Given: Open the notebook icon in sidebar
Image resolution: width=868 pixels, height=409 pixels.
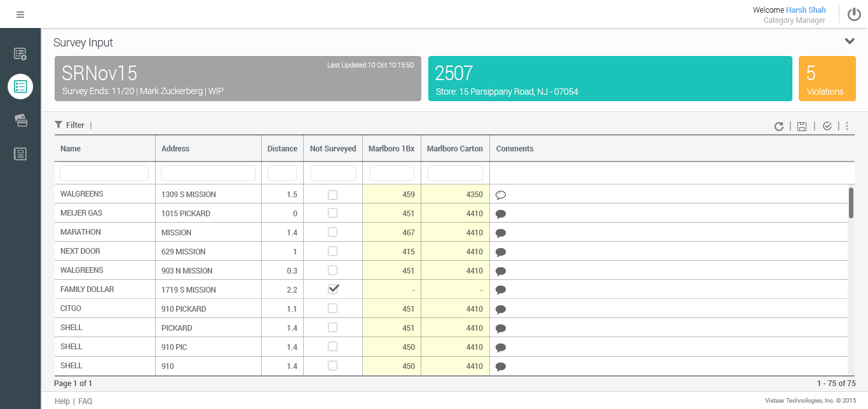Looking at the screenshot, I should [x=20, y=153].
